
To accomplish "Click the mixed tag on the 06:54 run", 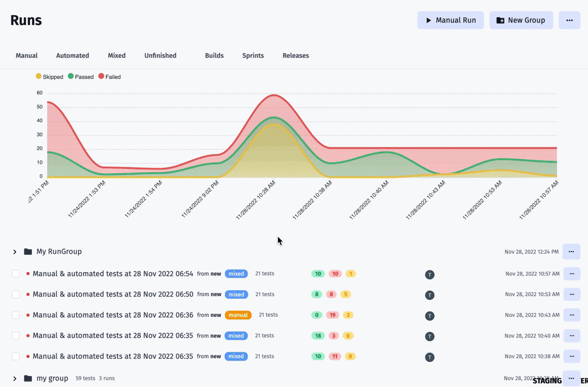I will [x=236, y=274].
